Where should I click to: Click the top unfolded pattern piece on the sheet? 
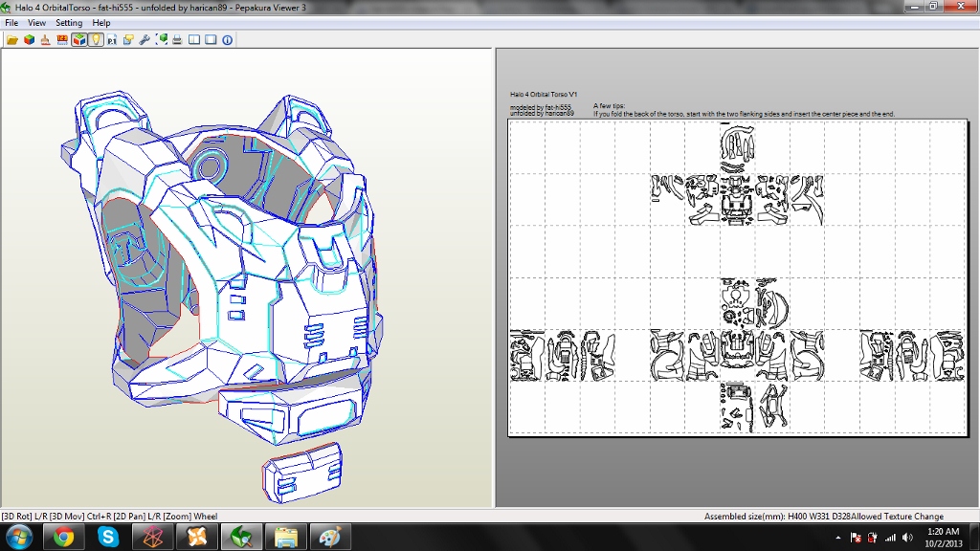coord(738,148)
